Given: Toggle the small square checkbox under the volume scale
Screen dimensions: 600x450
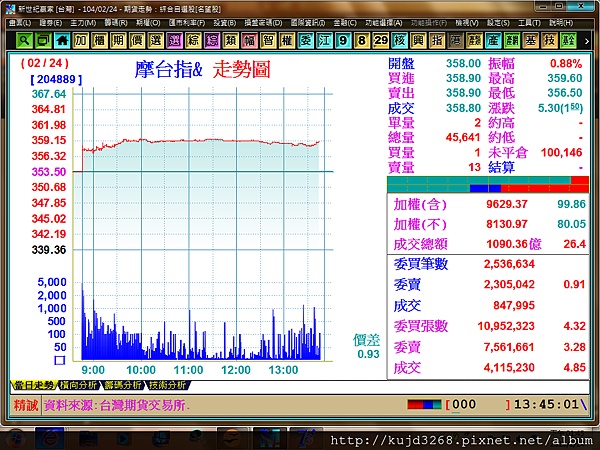Looking at the screenshot, I should click(x=60, y=360).
